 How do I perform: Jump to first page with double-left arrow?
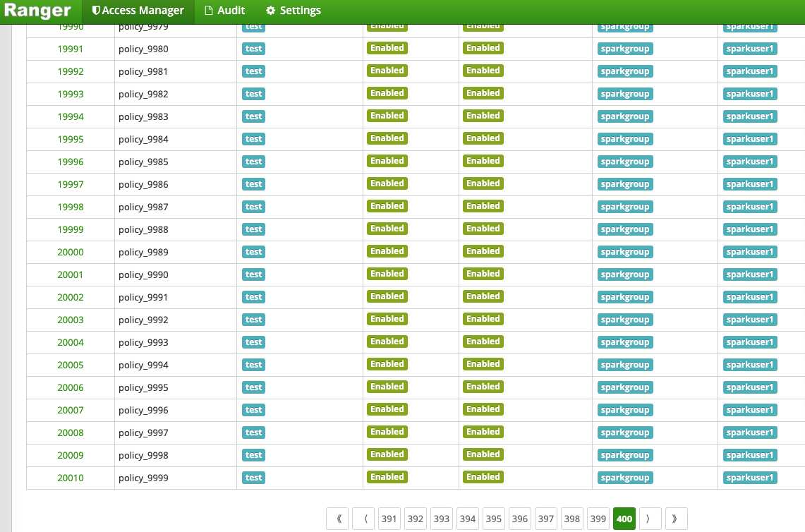pyautogui.click(x=337, y=519)
